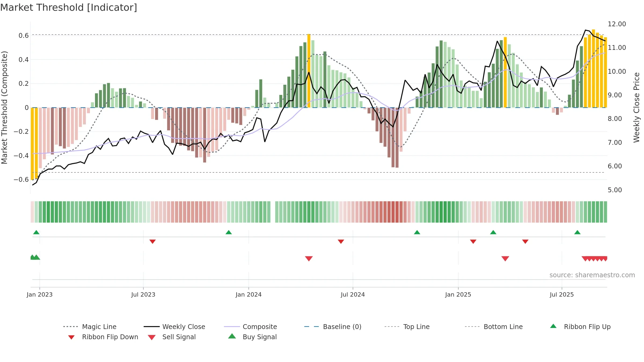Click the 0.6 left axis label

pyautogui.click(x=24, y=35)
